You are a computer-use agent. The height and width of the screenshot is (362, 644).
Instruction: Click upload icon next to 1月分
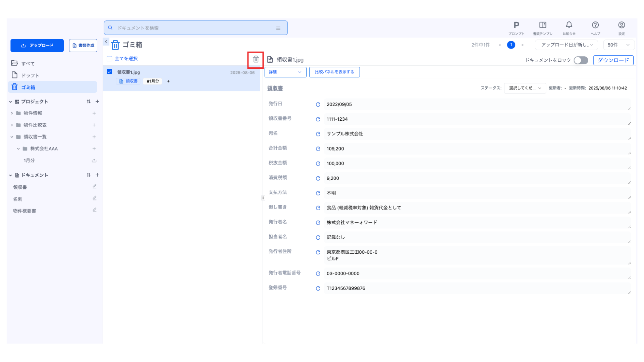click(x=94, y=161)
